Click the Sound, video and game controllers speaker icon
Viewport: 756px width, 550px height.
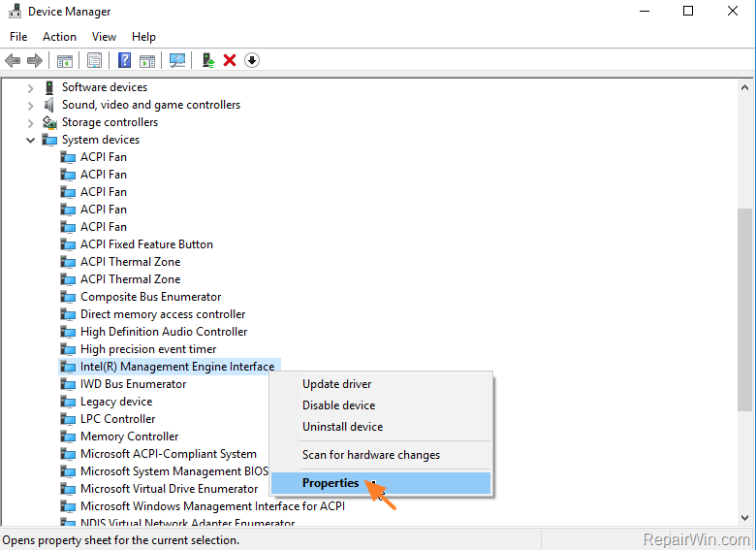pyautogui.click(x=49, y=105)
